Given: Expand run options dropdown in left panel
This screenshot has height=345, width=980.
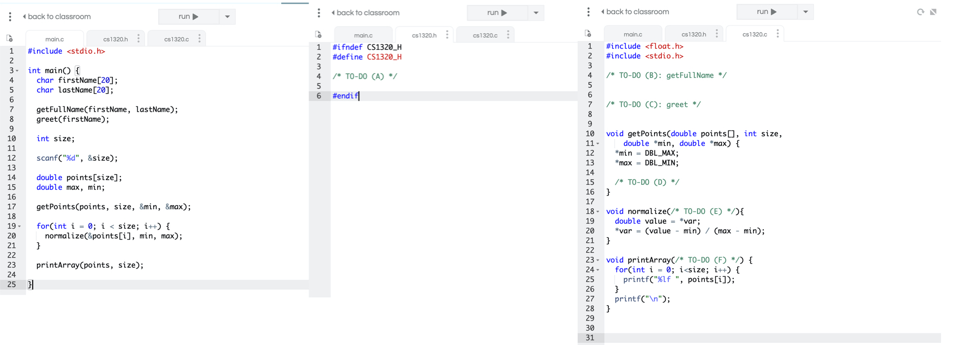Looking at the screenshot, I should [227, 16].
